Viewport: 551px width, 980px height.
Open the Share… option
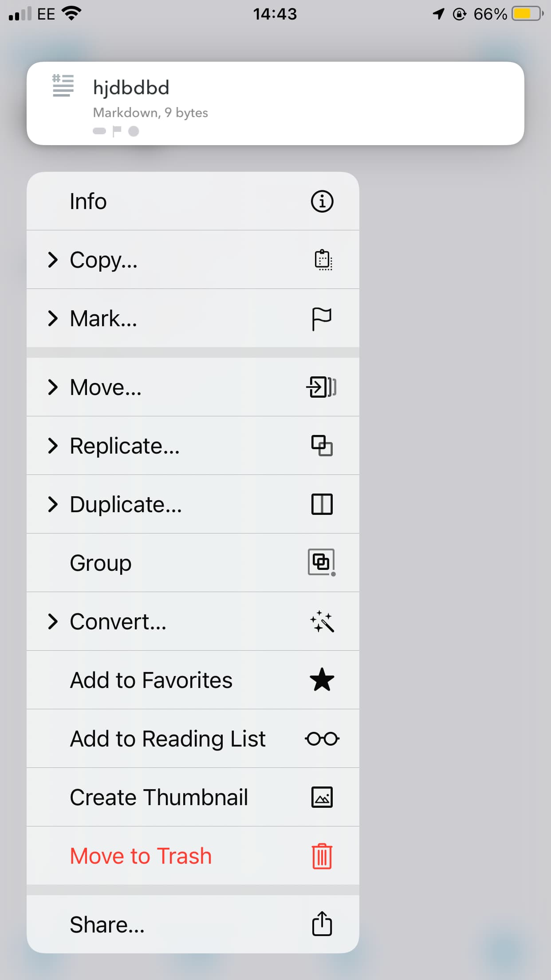(107, 925)
